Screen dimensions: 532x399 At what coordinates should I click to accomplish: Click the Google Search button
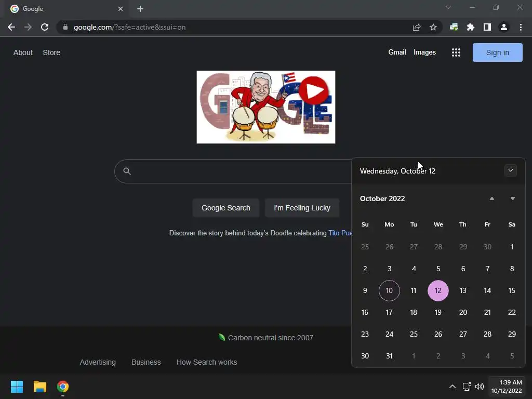pos(225,208)
